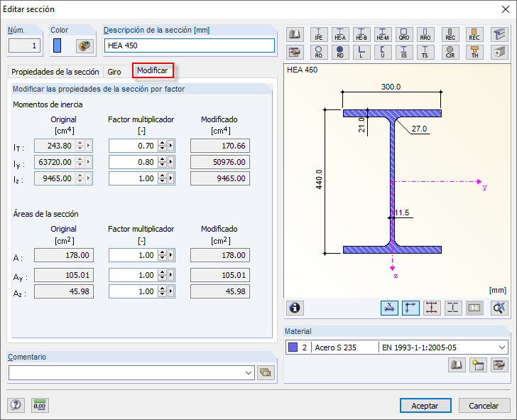Close the Editar sección dialog

506,9
